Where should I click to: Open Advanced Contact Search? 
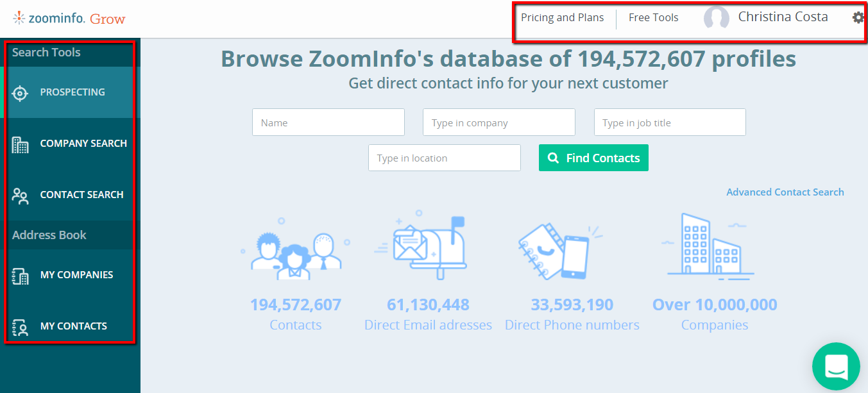785,192
